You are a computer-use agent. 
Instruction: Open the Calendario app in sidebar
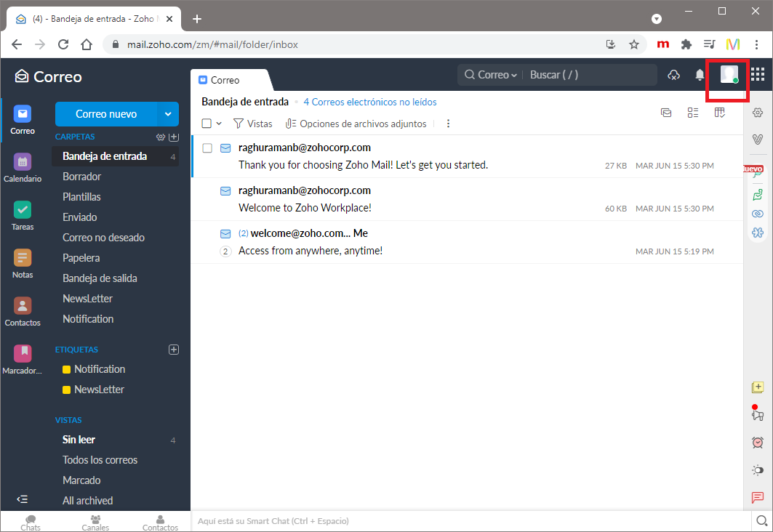click(23, 167)
